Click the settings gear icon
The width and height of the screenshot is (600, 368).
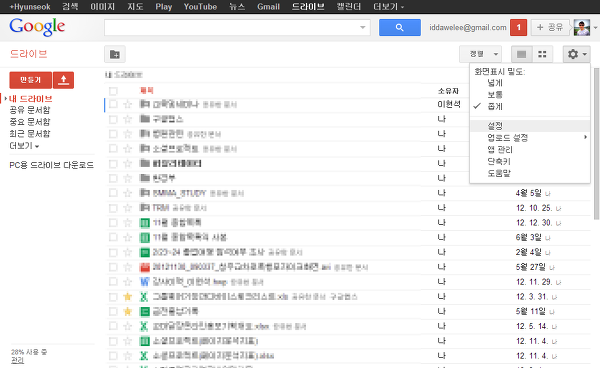point(577,54)
